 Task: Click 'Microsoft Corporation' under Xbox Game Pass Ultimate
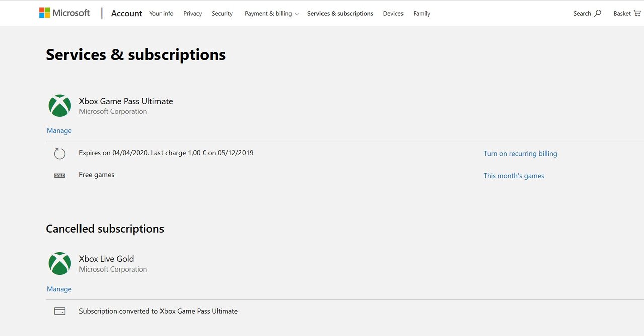tap(113, 111)
